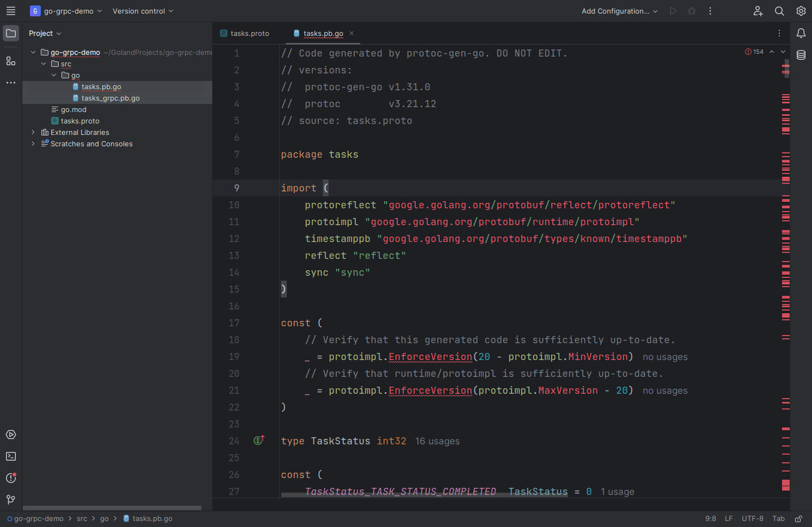Expand the External Libraries node
The image size is (812, 527).
click(x=33, y=132)
